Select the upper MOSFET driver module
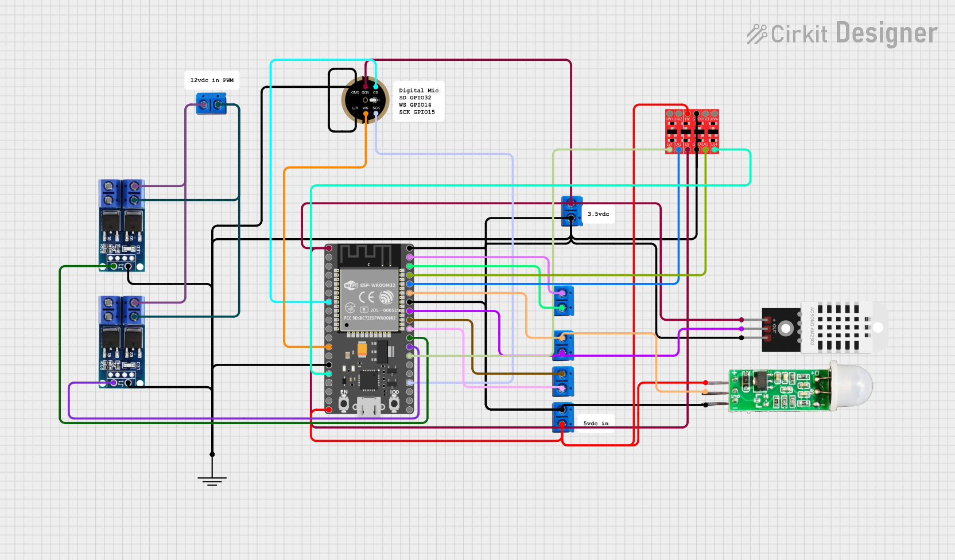 (x=122, y=225)
